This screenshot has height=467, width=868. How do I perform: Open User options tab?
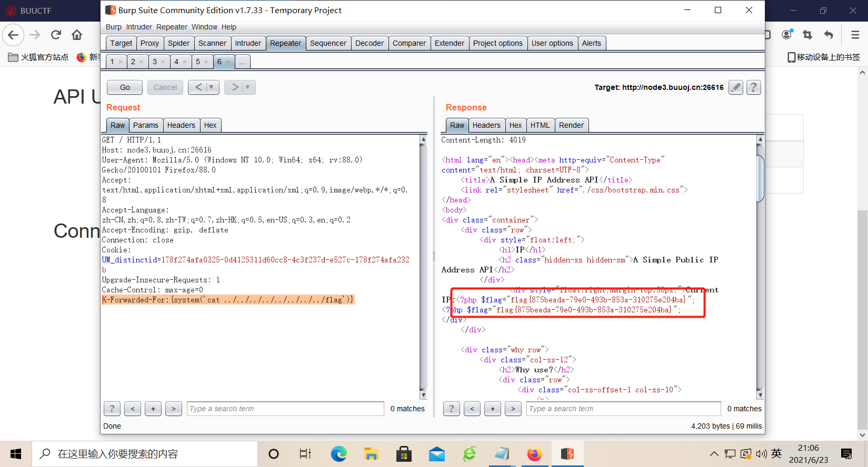tap(552, 43)
